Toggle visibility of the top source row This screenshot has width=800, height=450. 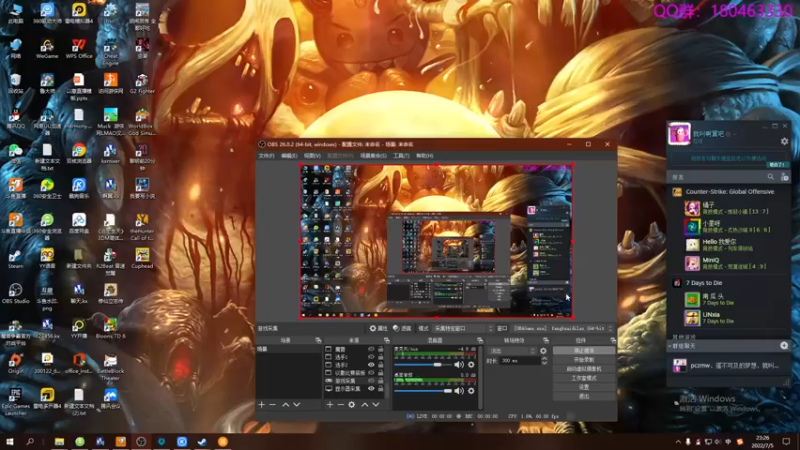click(x=371, y=349)
